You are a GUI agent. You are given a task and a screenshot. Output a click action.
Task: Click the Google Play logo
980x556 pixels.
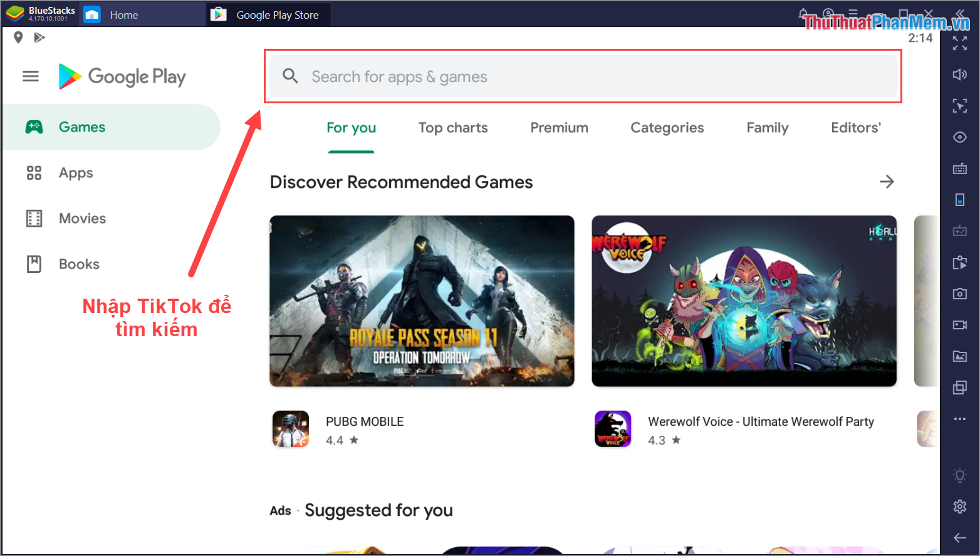click(122, 76)
